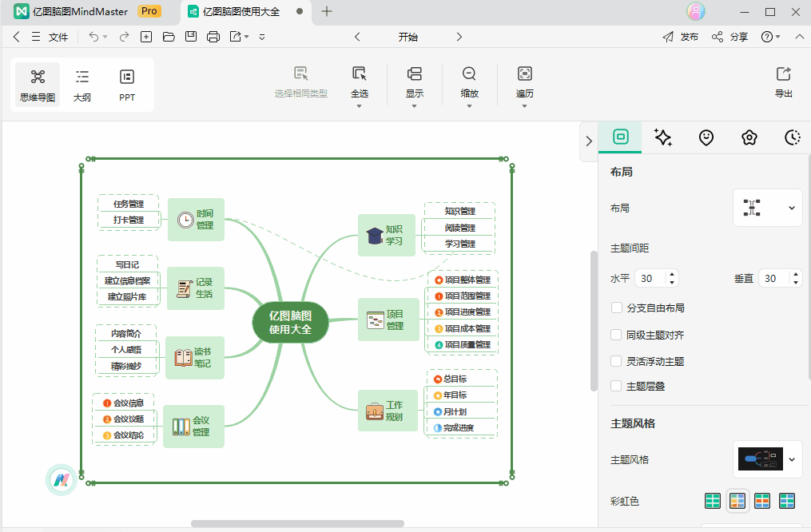The width and height of the screenshot is (811, 532).
Task: Click the floating AI assistant icon
Action: pyautogui.click(x=62, y=480)
